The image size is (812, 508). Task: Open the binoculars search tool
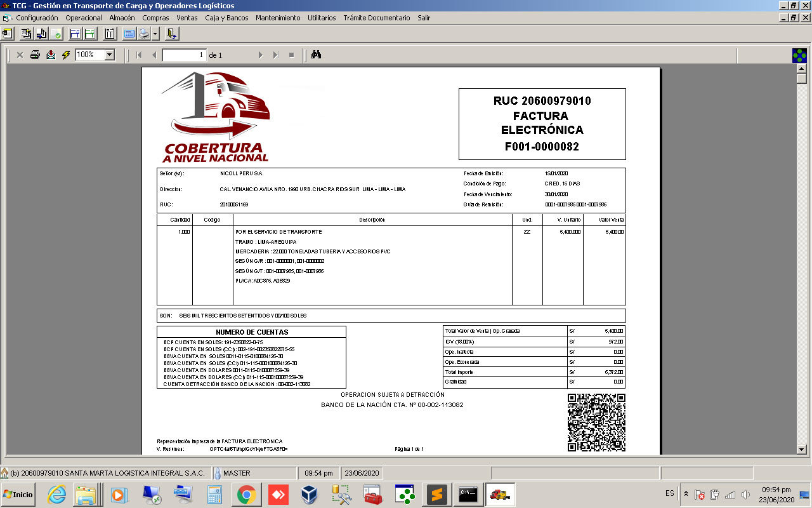316,55
